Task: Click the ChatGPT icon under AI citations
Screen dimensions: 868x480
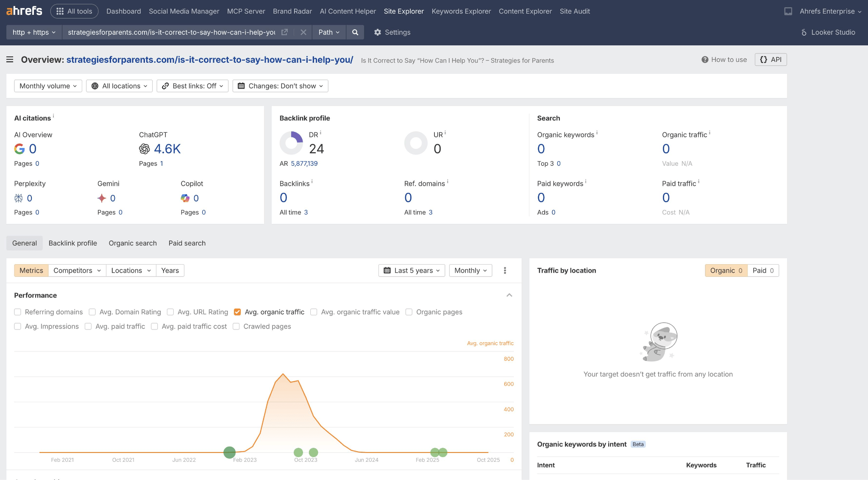Action: click(x=145, y=149)
